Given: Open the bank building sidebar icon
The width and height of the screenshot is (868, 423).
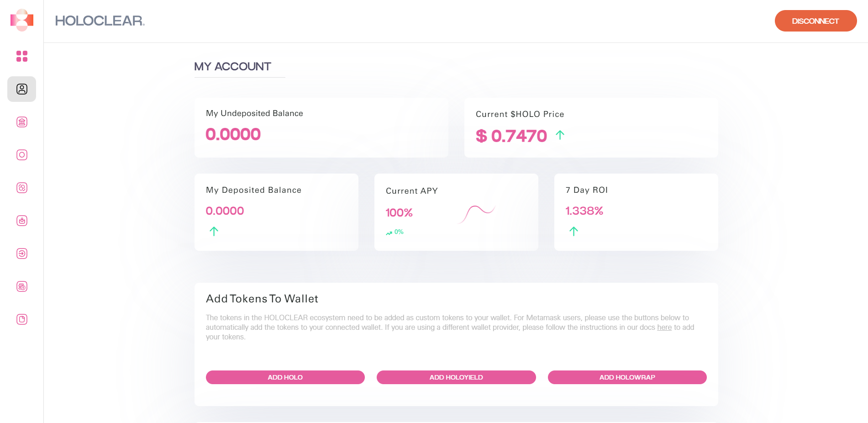Looking at the screenshot, I should pyautogui.click(x=22, y=122).
